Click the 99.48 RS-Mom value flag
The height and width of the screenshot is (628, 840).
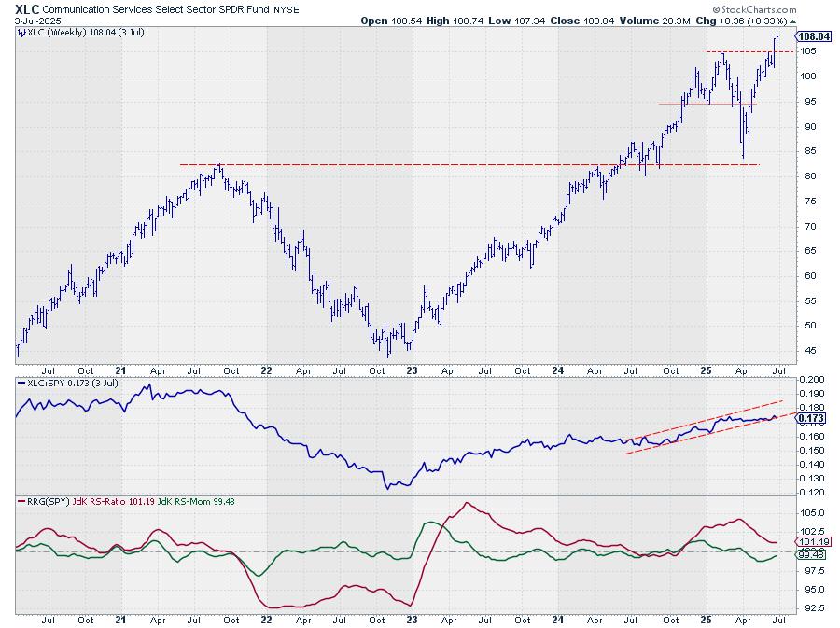click(x=811, y=554)
